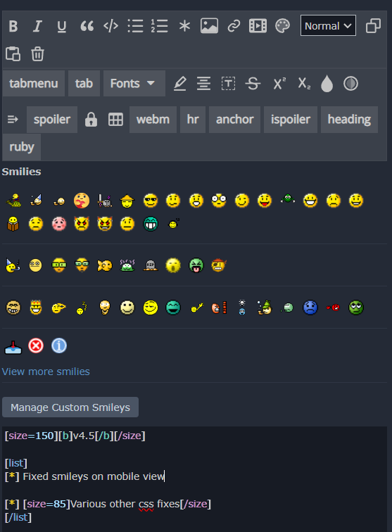Screen dimensions: 392x532
Task: Insert the blue info circle smiley
Action: [x=59, y=346]
